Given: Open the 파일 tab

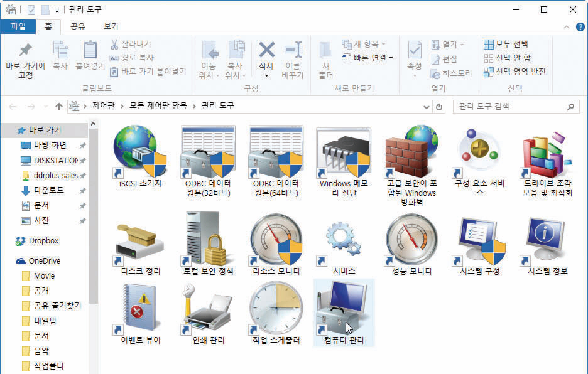Looking at the screenshot, I should (18, 26).
